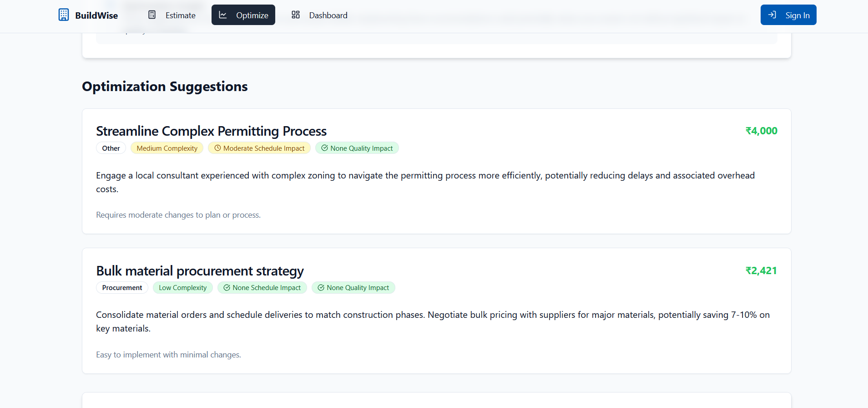The image size is (868, 408).
Task: Go to home via BuildWise brand name
Action: (96, 15)
